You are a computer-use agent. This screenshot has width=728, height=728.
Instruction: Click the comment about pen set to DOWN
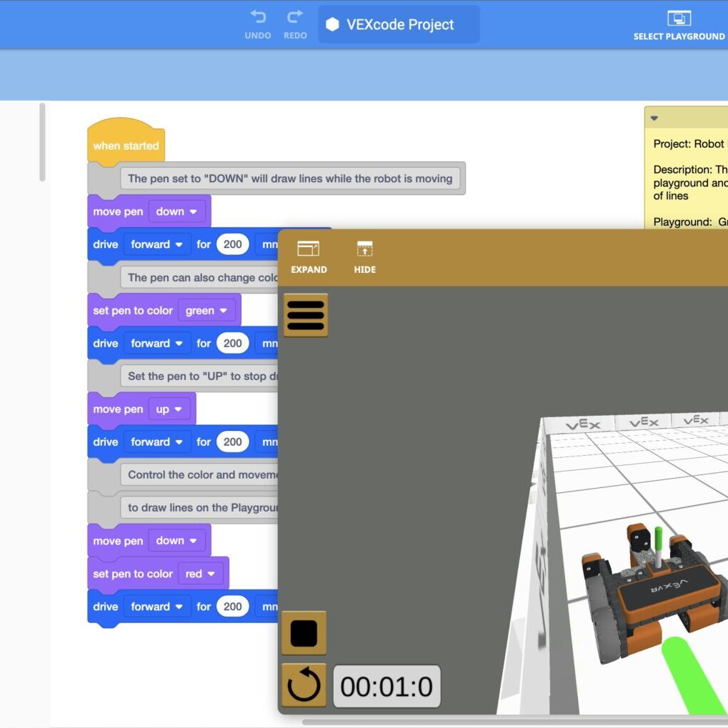(290, 179)
